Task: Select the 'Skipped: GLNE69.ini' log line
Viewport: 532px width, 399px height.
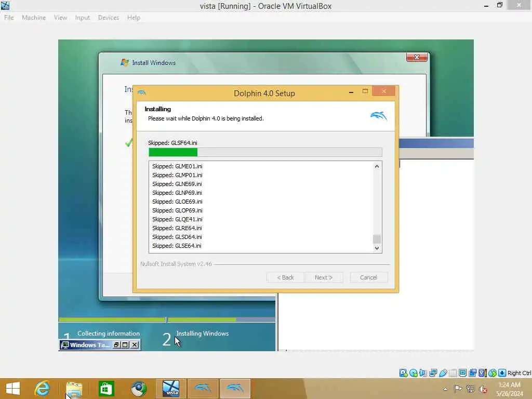Action: (177, 184)
